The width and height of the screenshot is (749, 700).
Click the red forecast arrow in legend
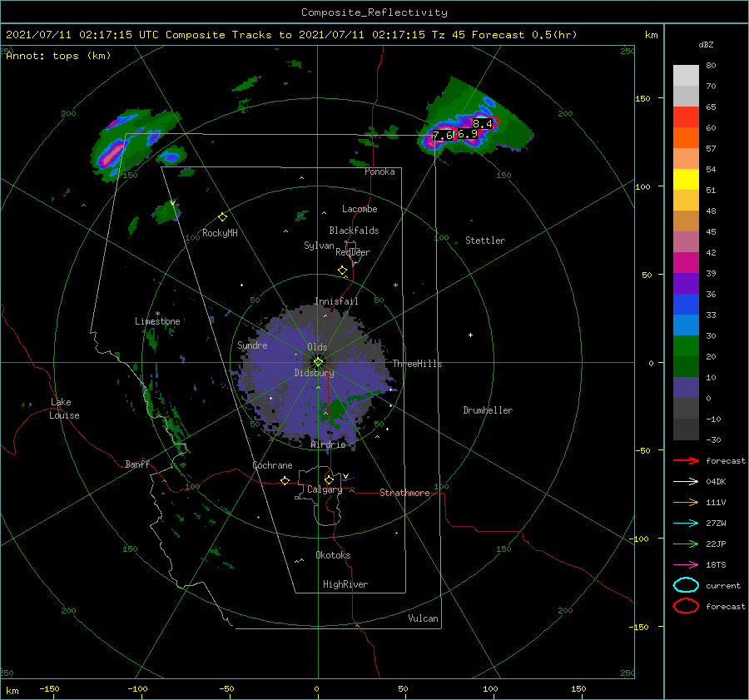click(x=686, y=460)
